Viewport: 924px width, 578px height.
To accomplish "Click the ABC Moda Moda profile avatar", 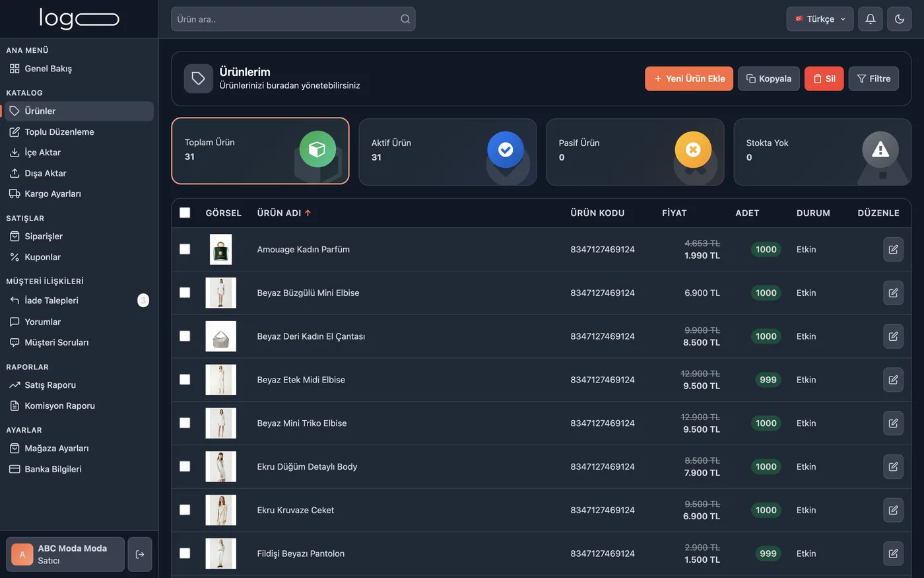I will coord(22,554).
